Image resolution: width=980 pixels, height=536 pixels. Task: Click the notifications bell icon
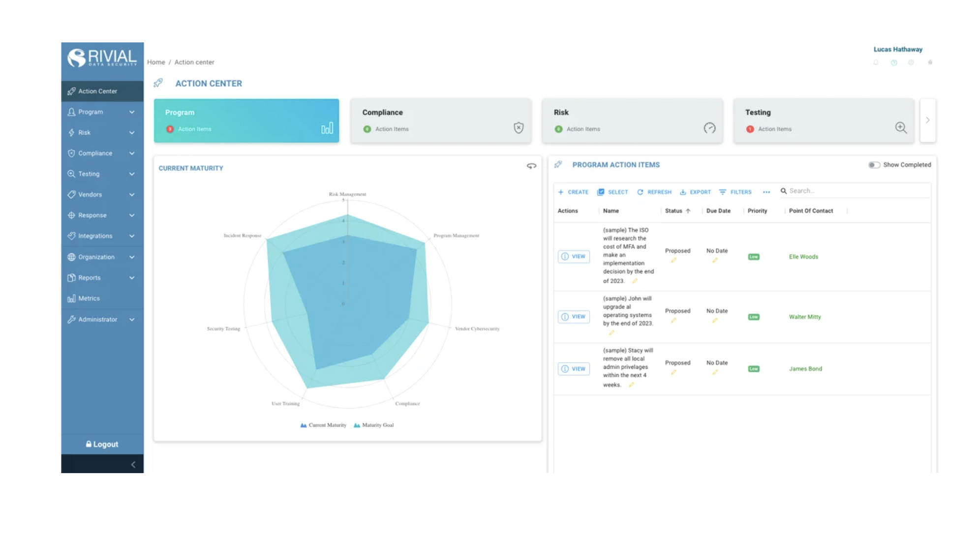[x=875, y=62]
